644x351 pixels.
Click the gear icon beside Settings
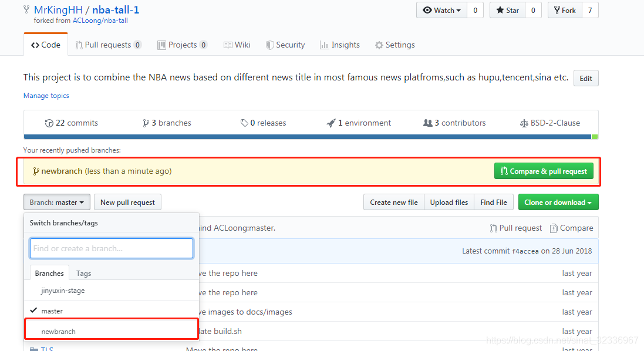[379, 45]
